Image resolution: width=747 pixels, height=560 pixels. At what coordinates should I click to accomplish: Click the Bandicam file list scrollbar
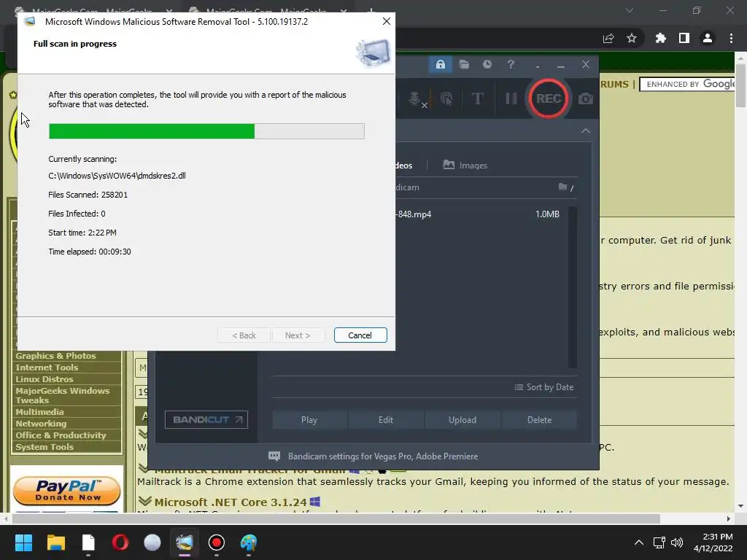(572, 287)
